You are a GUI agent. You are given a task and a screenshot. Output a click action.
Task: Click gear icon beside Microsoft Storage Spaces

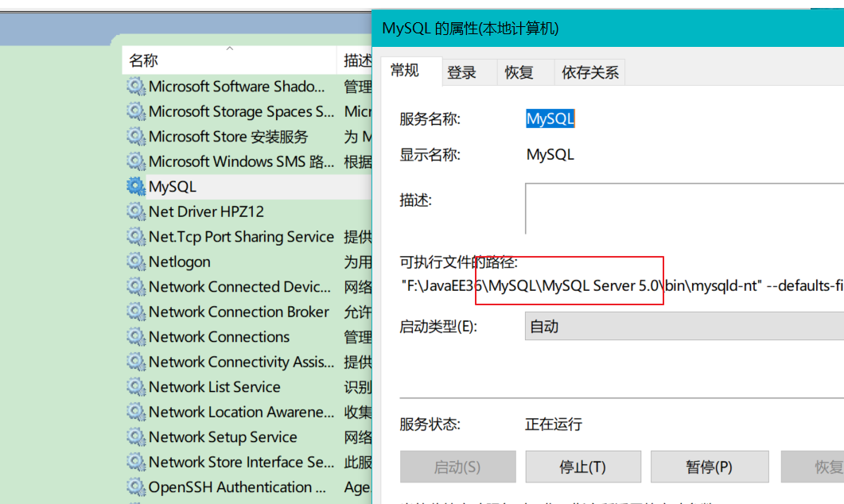(136, 111)
